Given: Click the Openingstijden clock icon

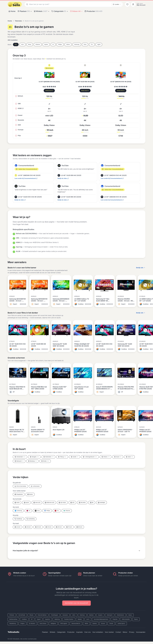Looking at the screenshot, I should coord(45,574).
